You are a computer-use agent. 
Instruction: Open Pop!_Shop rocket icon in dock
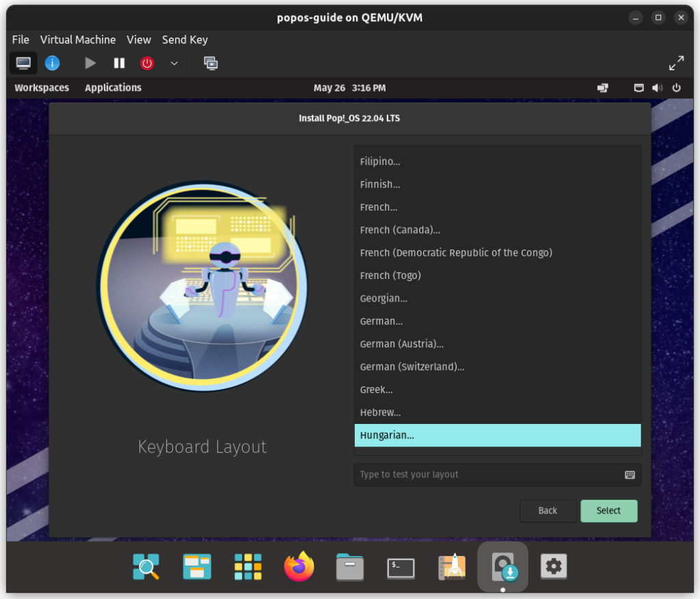click(452, 566)
